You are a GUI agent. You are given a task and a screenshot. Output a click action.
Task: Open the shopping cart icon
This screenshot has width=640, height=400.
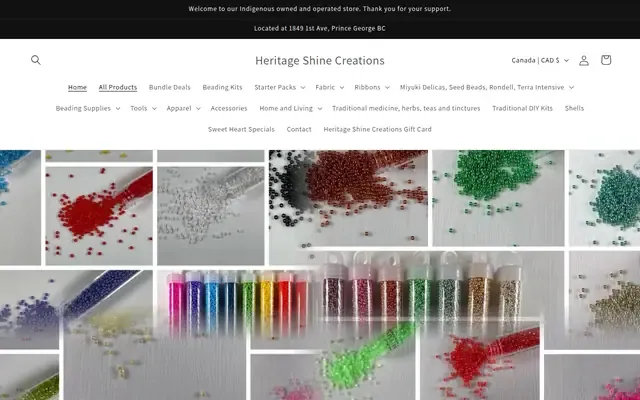point(606,60)
